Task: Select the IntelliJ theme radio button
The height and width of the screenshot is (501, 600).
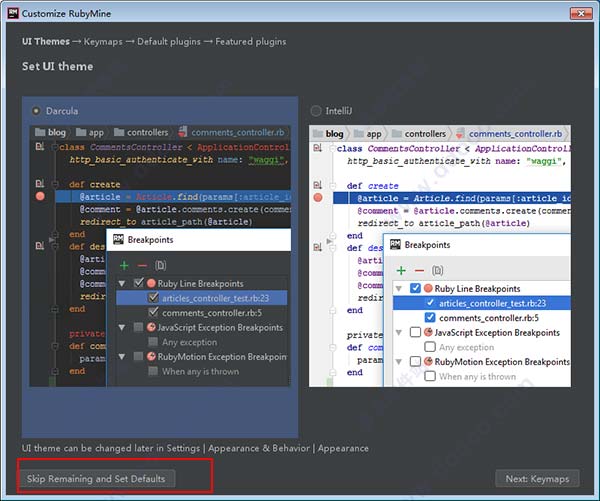Action: (x=316, y=111)
